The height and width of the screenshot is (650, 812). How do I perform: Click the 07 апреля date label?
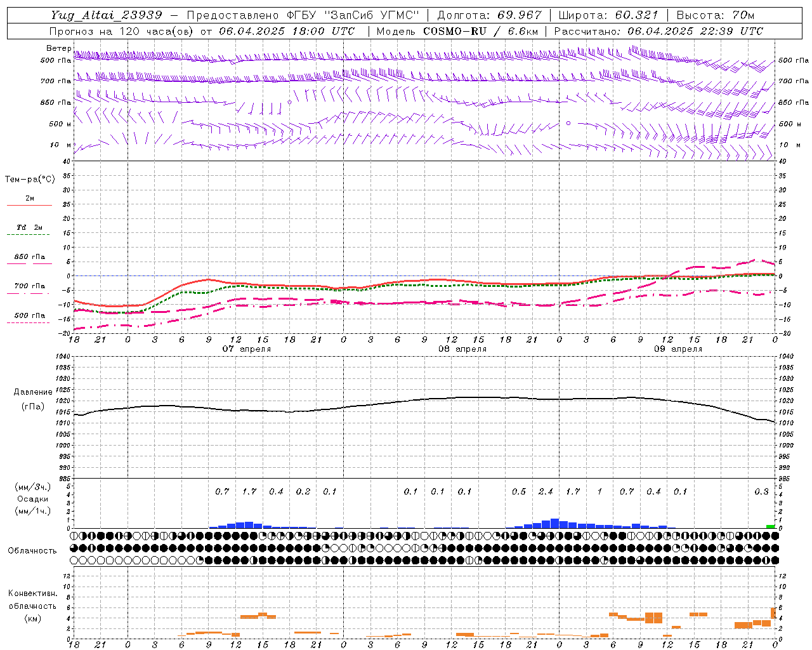tap(247, 349)
